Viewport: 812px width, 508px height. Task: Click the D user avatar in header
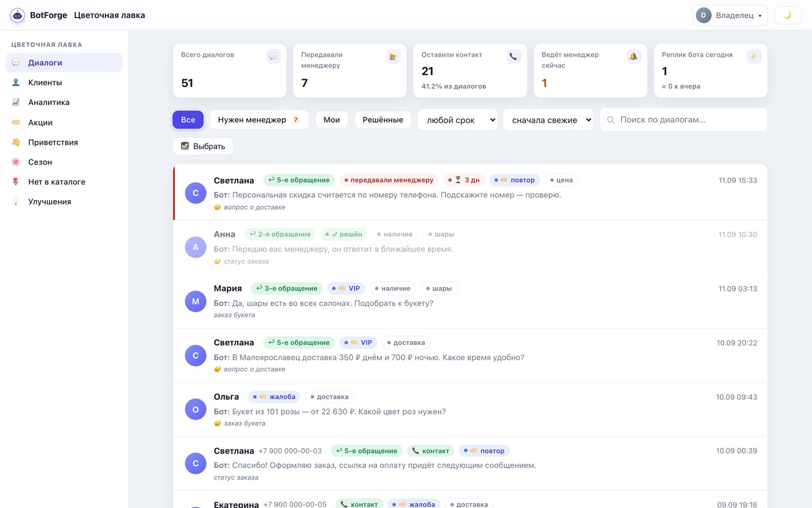(x=703, y=15)
